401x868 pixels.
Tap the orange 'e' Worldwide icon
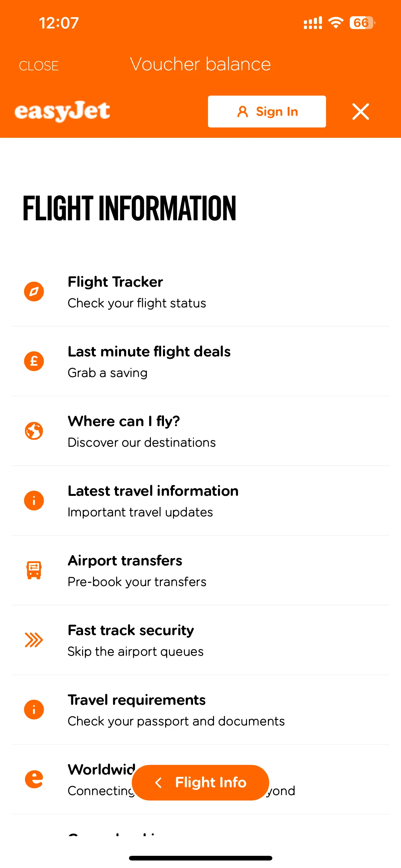click(34, 779)
